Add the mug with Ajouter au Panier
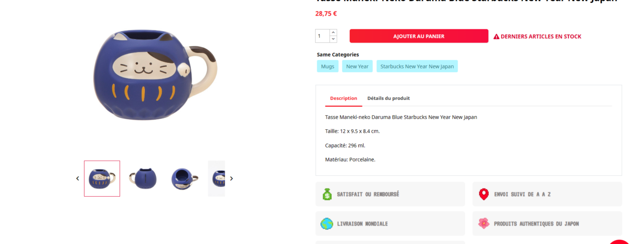Image resolution: width=644 pixels, height=244 pixels. [419, 36]
